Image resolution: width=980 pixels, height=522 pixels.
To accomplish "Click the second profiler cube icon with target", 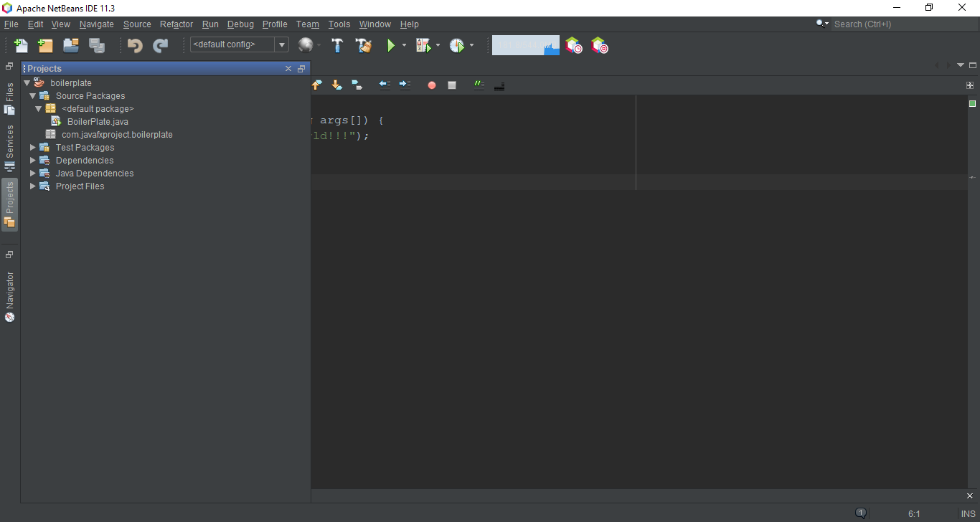I will (x=599, y=45).
